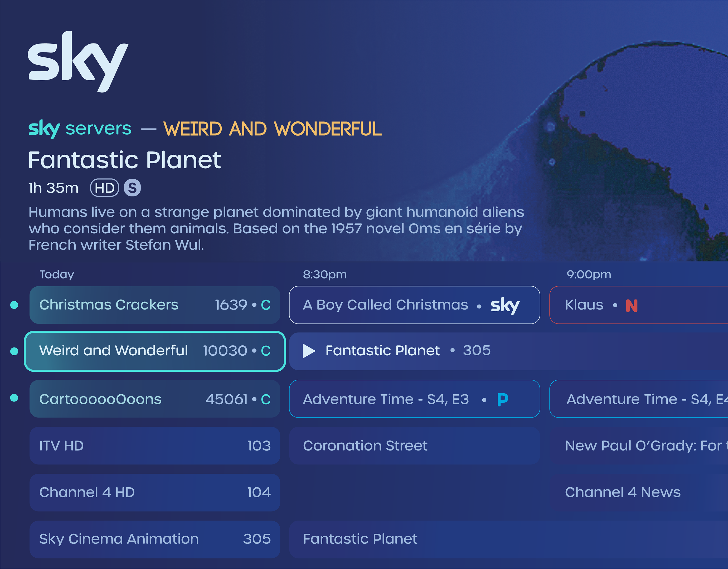Select the Christmas Crackers channel 1639
Viewport: 728px width, 569px height.
click(x=155, y=305)
